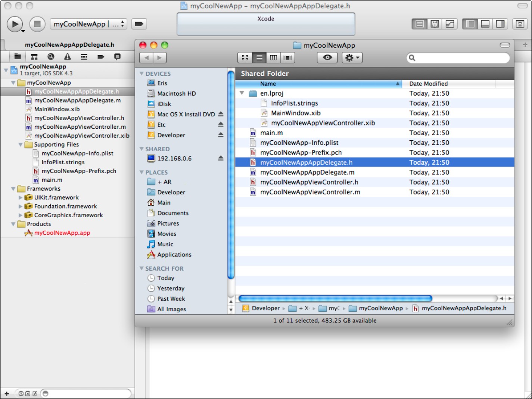Expand Foundation.framework in navigator
Image resolution: width=532 pixels, height=399 pixels.
coord(21,206)
